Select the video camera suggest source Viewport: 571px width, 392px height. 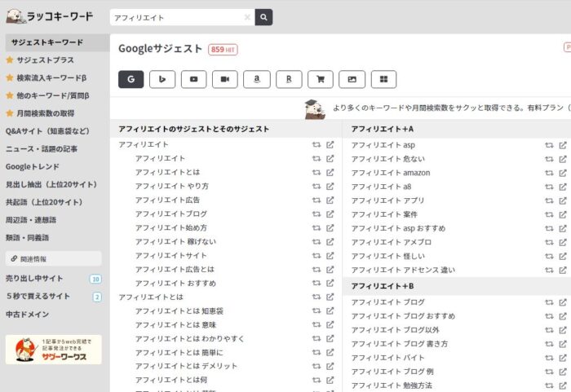tap(225, 79)
